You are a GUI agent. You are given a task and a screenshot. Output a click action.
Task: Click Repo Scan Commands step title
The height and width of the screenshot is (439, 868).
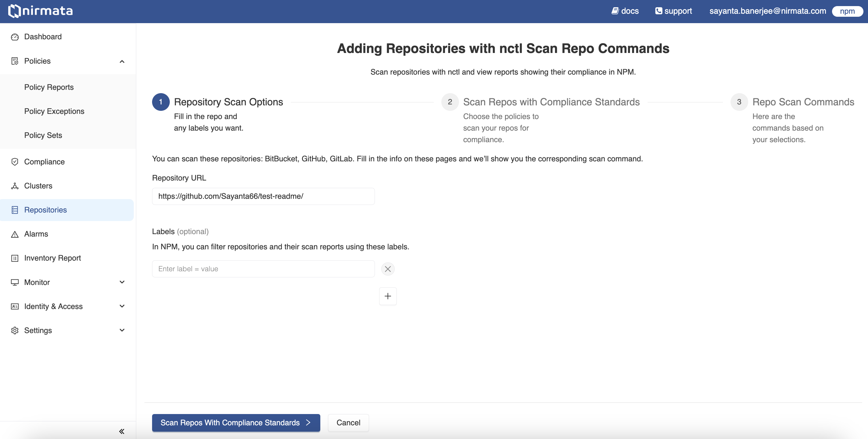803,102
